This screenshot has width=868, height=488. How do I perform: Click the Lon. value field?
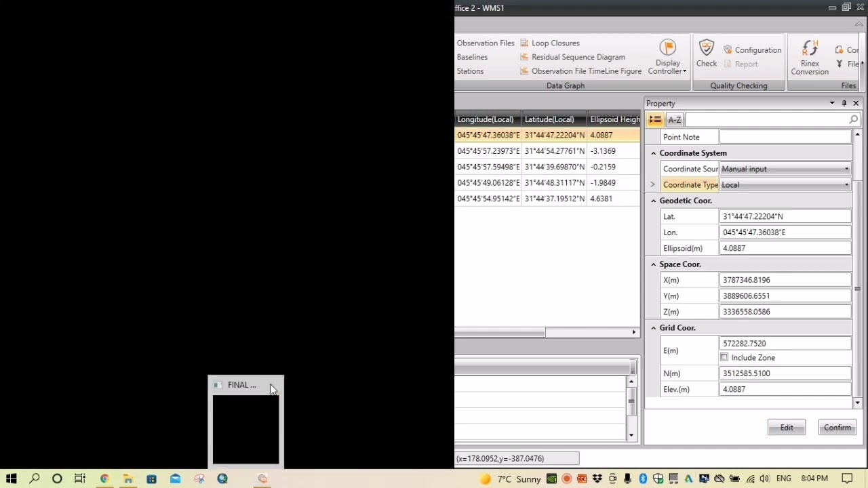tap(785, 232)
